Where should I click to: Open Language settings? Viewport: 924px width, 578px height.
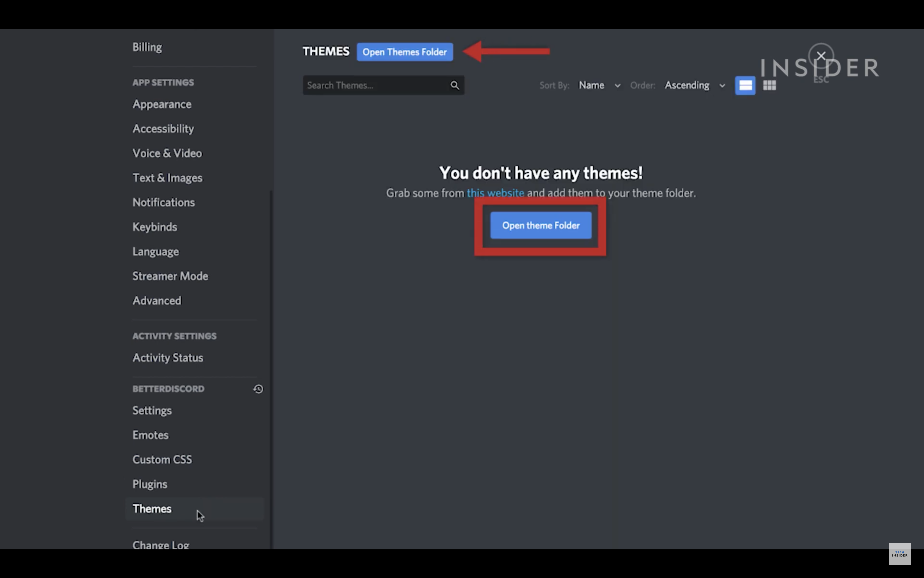(x=156, y=252)
